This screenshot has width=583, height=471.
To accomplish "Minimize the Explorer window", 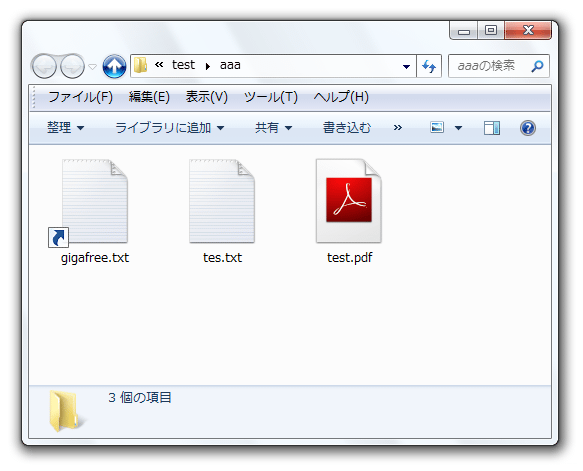I will click(464, 31).
